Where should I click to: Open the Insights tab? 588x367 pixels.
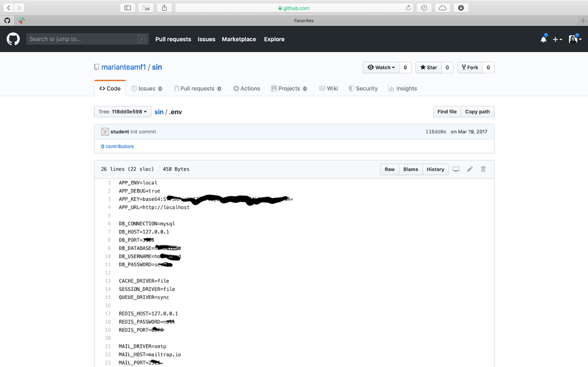(402, 89)
